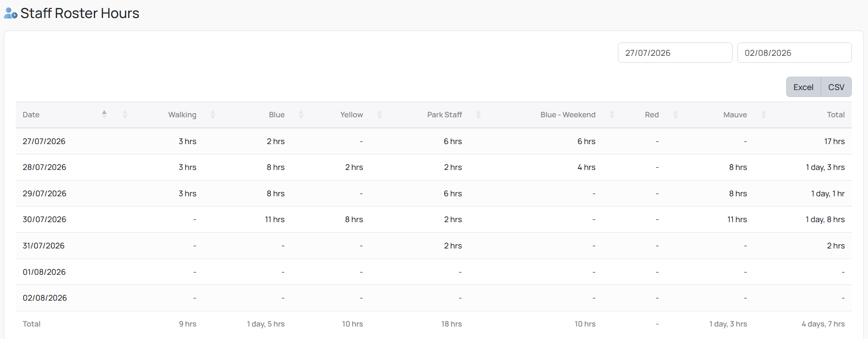Click sort arrows beside Mauve column
The height and width of the screenshot is (339, 868).
(x=764, y=115)
